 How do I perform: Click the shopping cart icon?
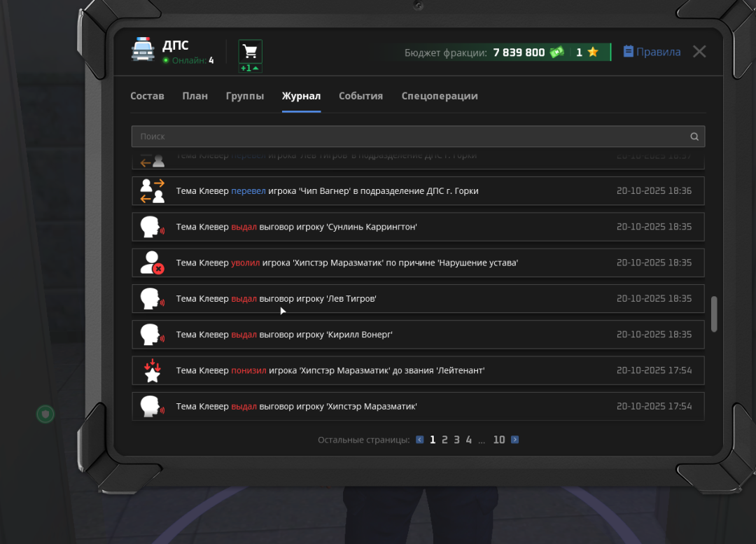click(250, 52)
